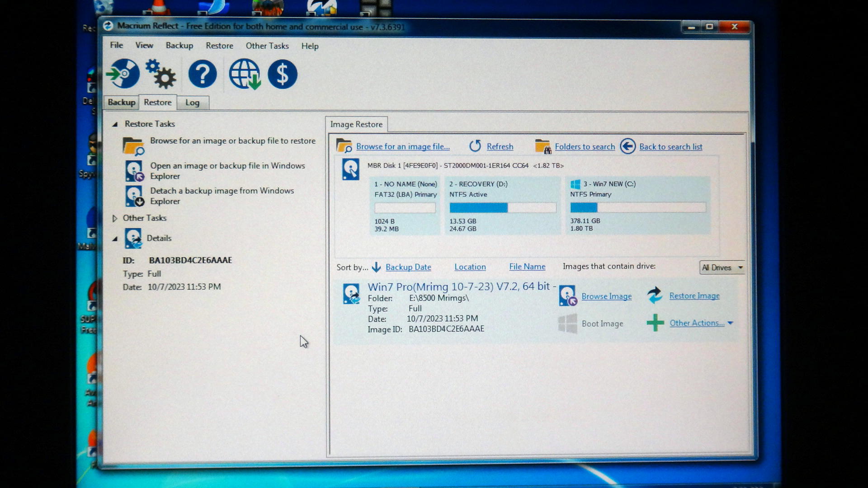Screen dimensions: 868x488
Task: Click the folder path E:\8500 Mrimgs\
Action: pos(439,298)
